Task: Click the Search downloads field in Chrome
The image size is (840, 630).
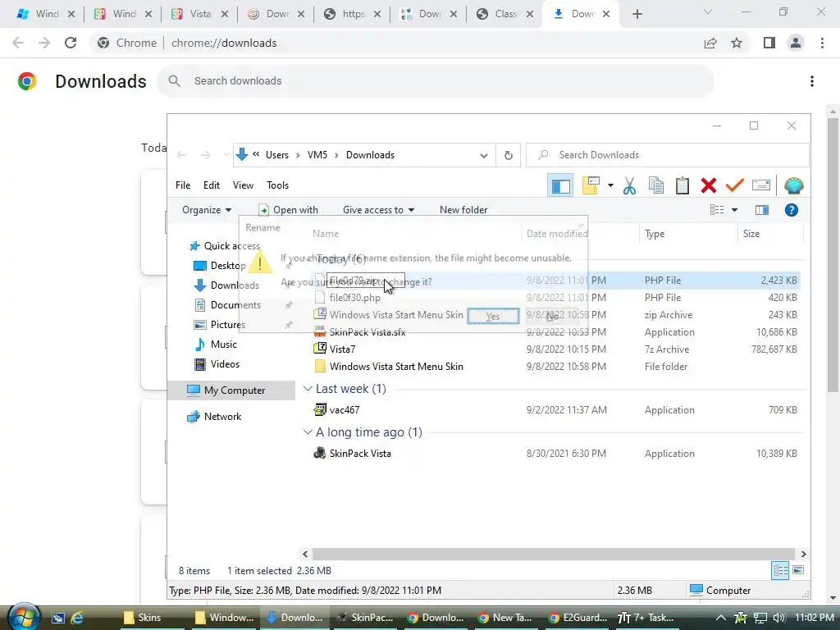Action: (436, 81)
